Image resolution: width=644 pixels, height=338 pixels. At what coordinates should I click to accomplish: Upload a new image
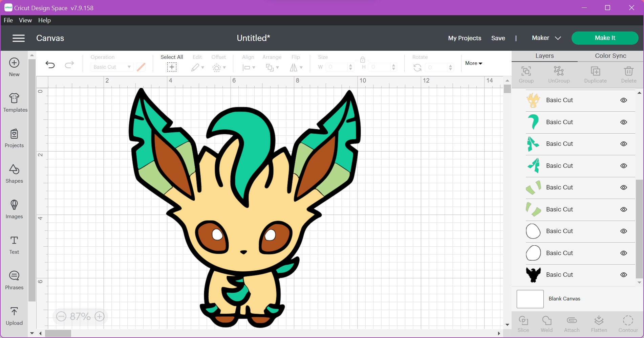(14, 316)
